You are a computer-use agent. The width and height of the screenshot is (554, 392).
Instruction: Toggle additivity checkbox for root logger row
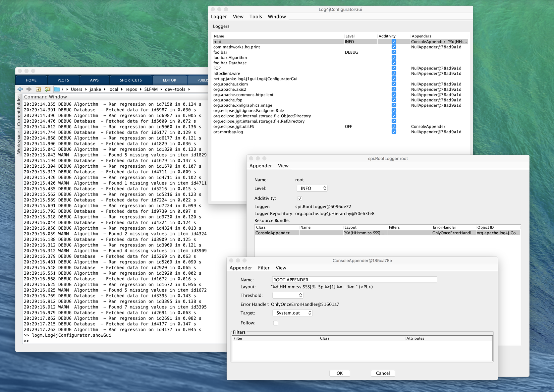pos(394,42)
